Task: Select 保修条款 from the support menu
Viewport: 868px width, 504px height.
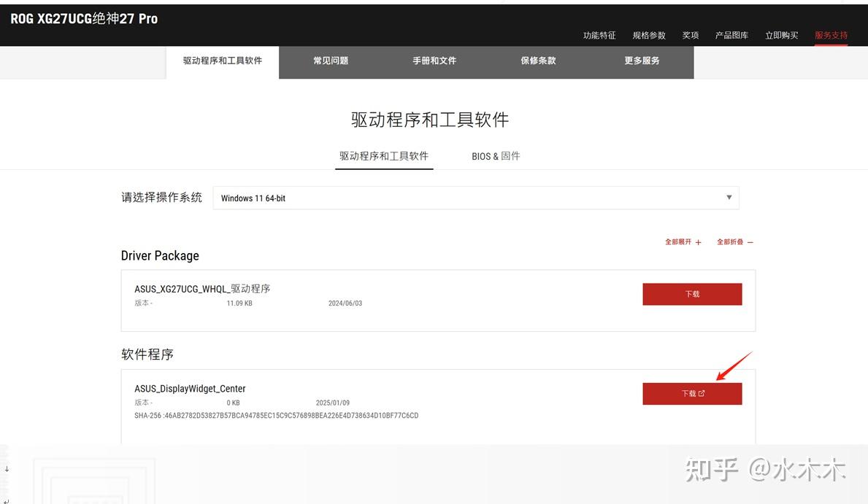Action: point(537,62)
